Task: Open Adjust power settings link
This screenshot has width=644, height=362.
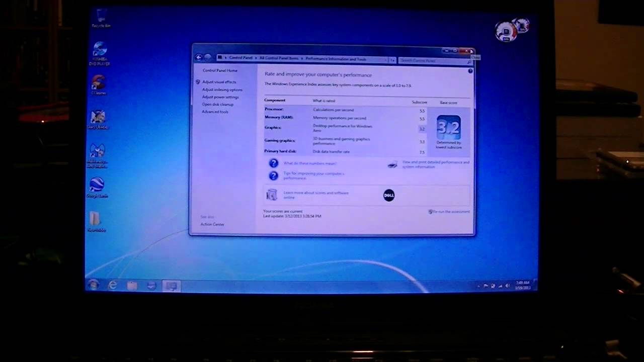Action: coord(220,97)
